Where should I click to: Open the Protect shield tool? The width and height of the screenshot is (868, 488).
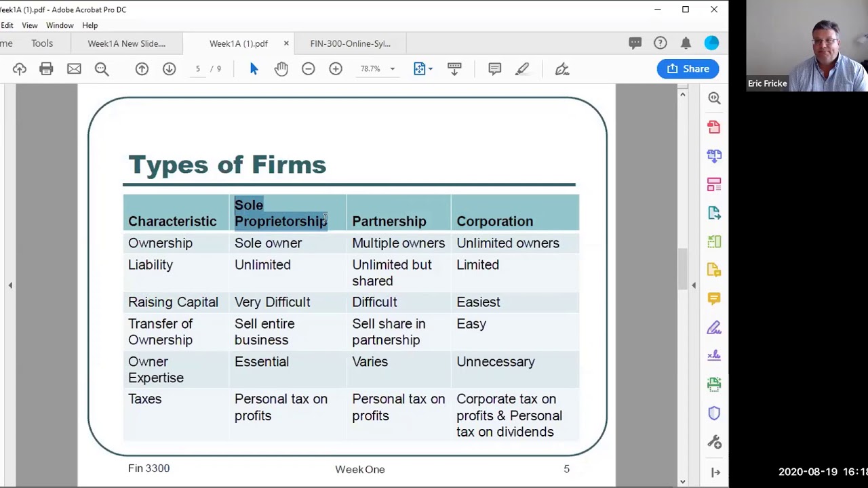pos(714,413)
